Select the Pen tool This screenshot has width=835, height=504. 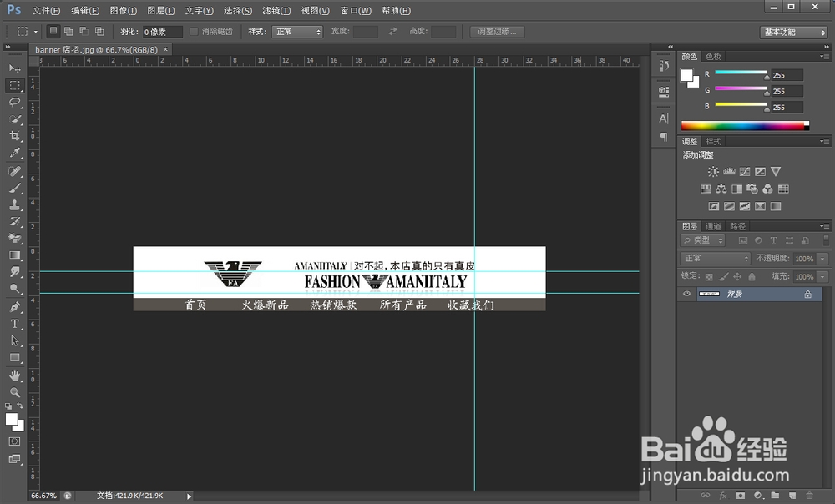[14, 307]
